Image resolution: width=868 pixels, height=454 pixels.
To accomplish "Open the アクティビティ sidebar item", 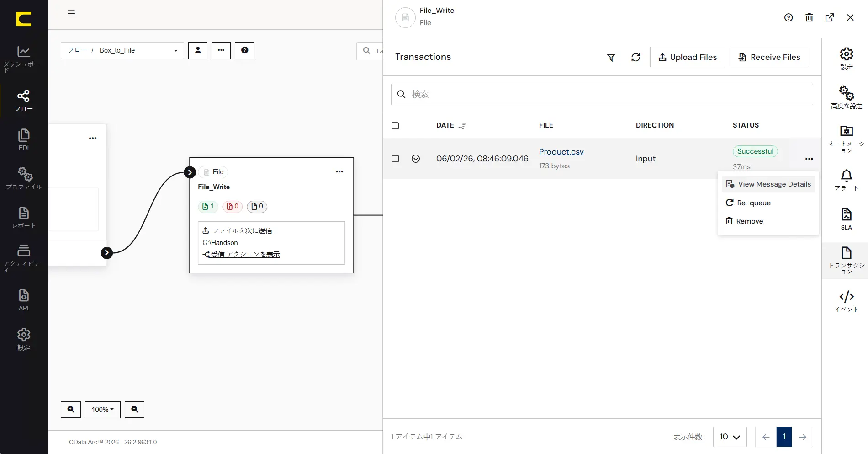I will coord(24,258).
